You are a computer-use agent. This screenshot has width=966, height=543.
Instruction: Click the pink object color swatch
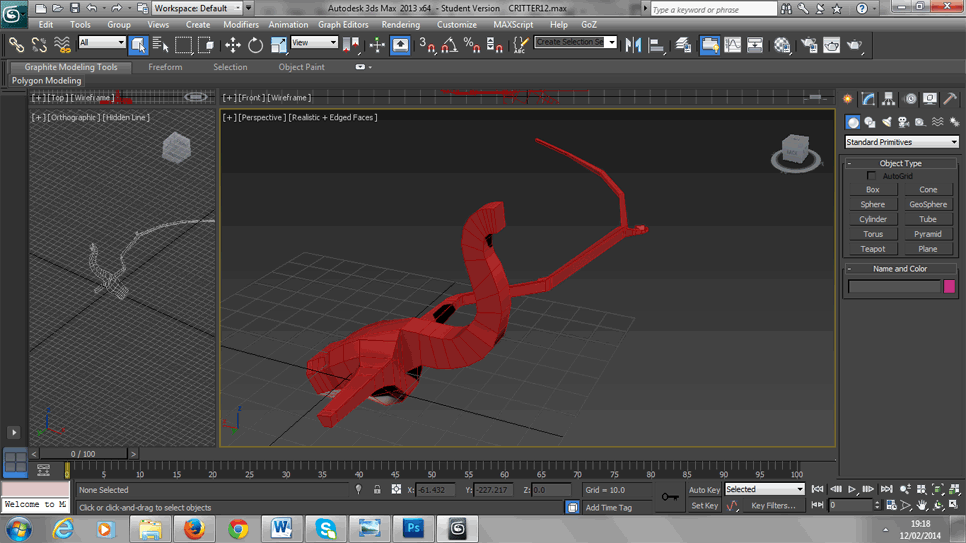coord(949,287)
